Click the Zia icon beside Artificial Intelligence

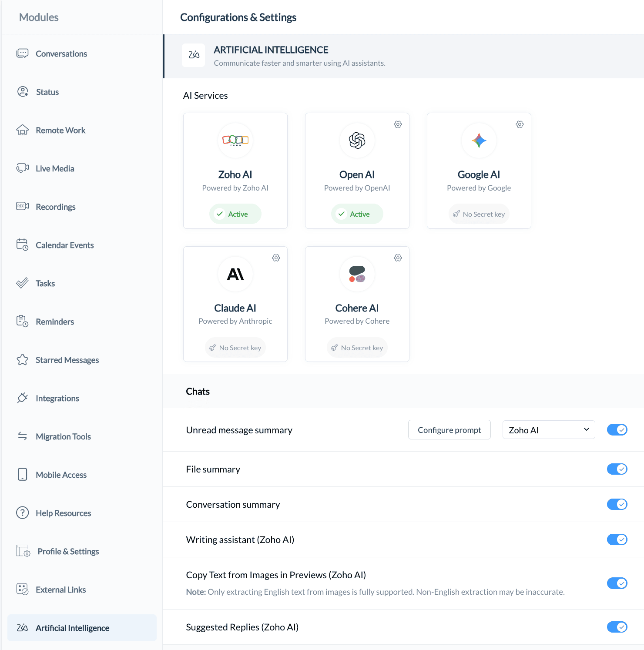[23, 628]
